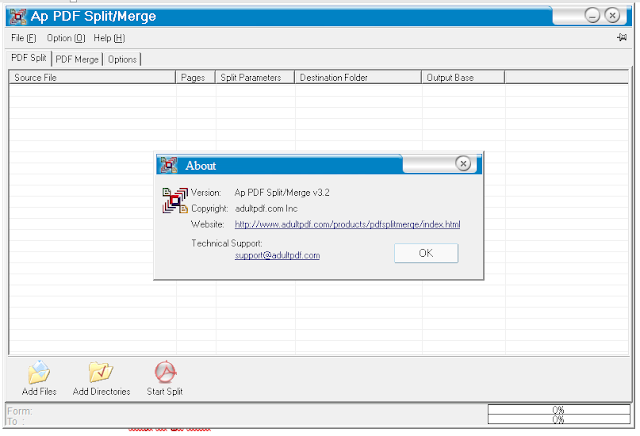Close the About dialog
The width and height of the screenshot is (640, 436).
[x=463, y=164]
